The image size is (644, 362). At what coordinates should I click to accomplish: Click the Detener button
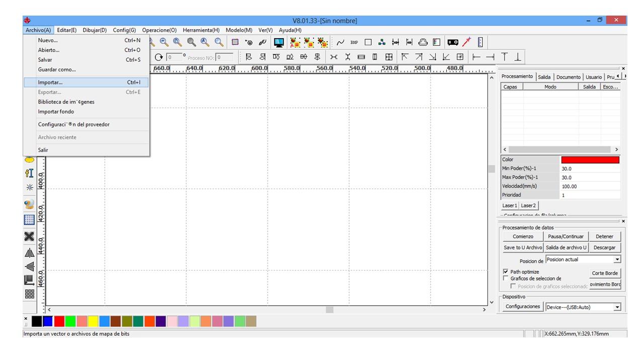[605, 236]
